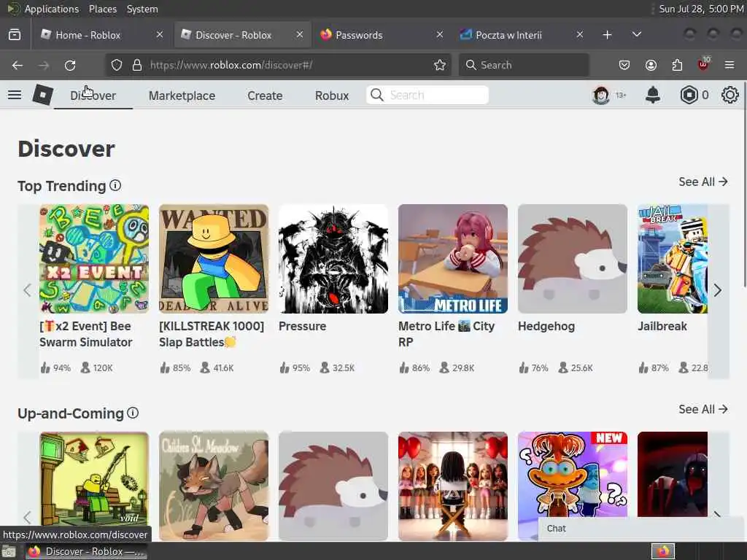
Task: Open the user avatar profile
Action: pyautogui.click(x=601, y=96)
